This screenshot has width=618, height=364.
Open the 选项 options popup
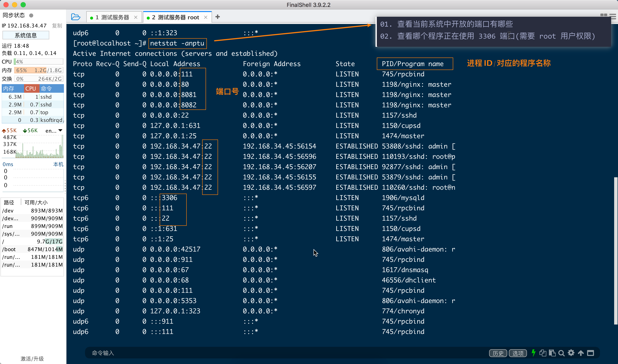[518, 353]
